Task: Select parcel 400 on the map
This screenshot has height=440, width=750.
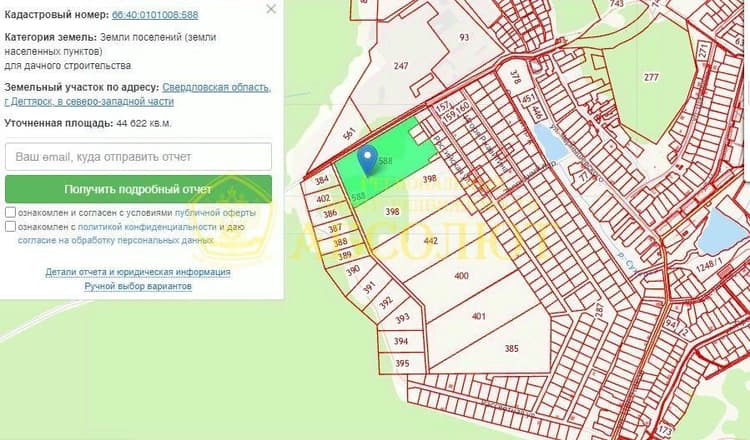Action: (x=461, y=275)
